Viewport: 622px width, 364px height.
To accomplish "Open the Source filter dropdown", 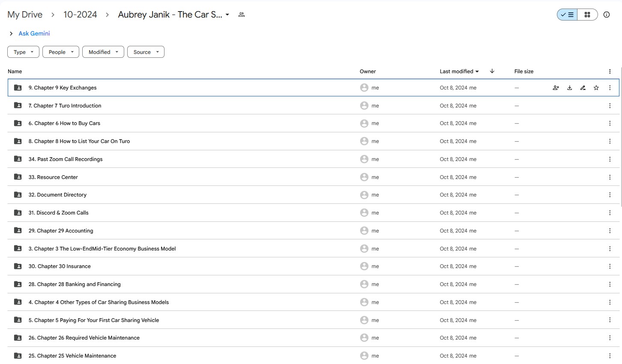I will tap(146, 52).
